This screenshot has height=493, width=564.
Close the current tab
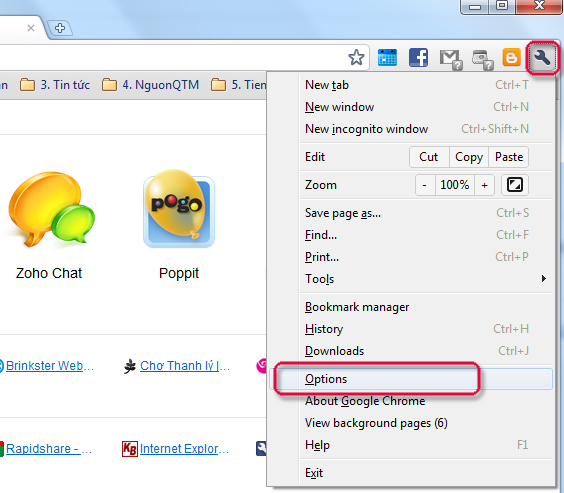tap(31, 28)
